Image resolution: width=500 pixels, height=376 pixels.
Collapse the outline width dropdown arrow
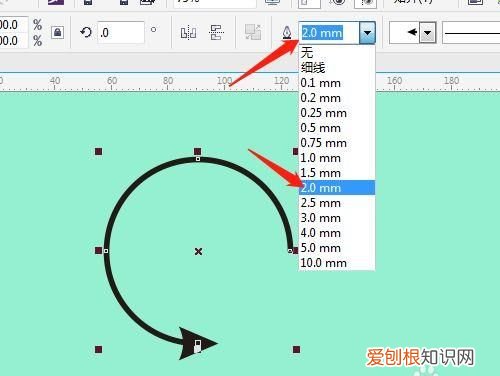tap(367, 33)
